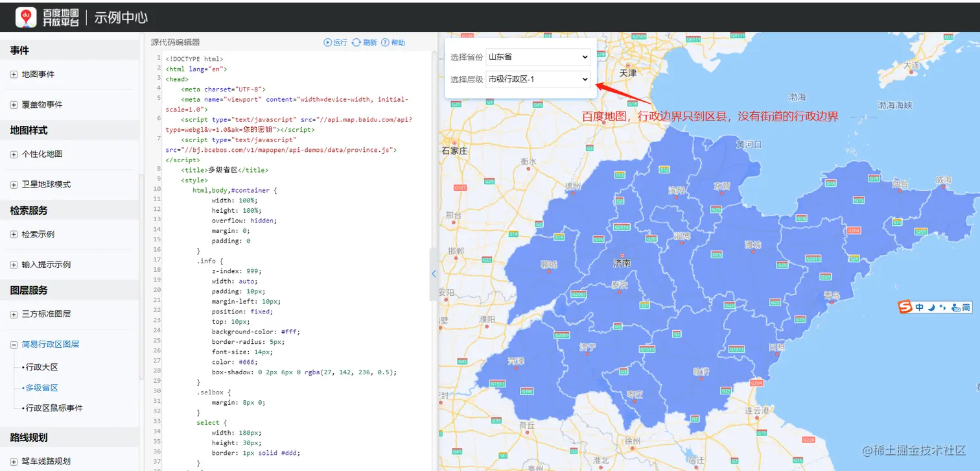Click the 潍坊 city label on the map
Image resolution: width=980 pixels, height=471 pixels.
tap(753, 245)
